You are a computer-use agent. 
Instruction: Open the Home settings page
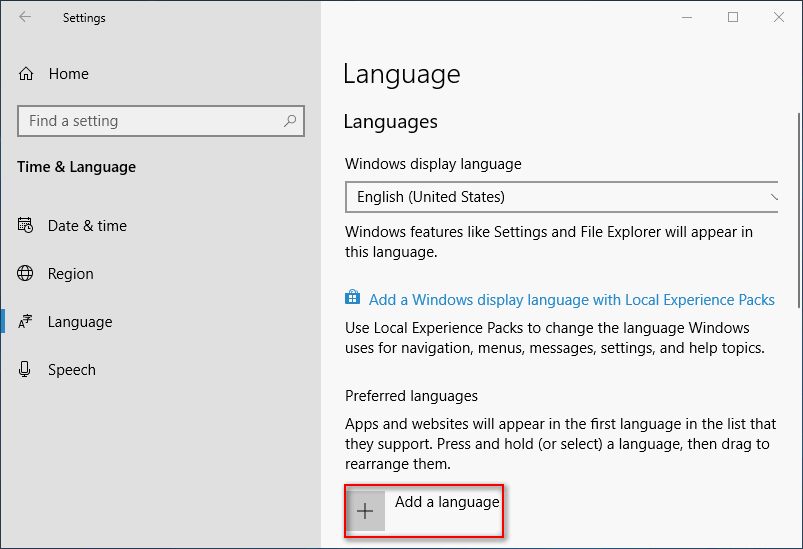69,74
